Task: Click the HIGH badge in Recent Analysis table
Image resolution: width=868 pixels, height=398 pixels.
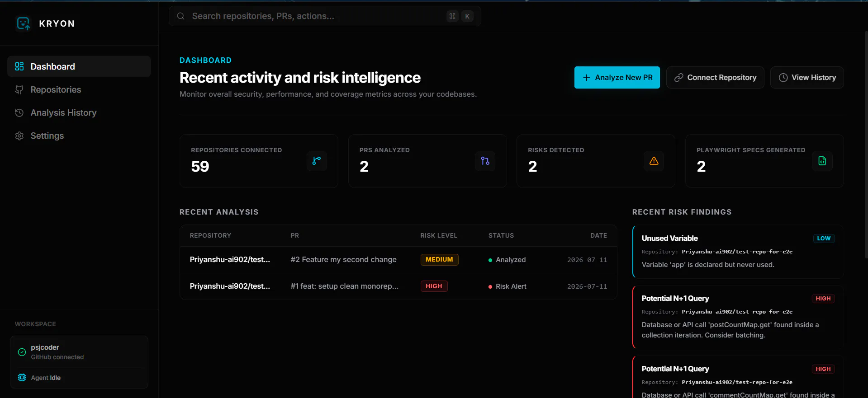Action: (434, 286)
